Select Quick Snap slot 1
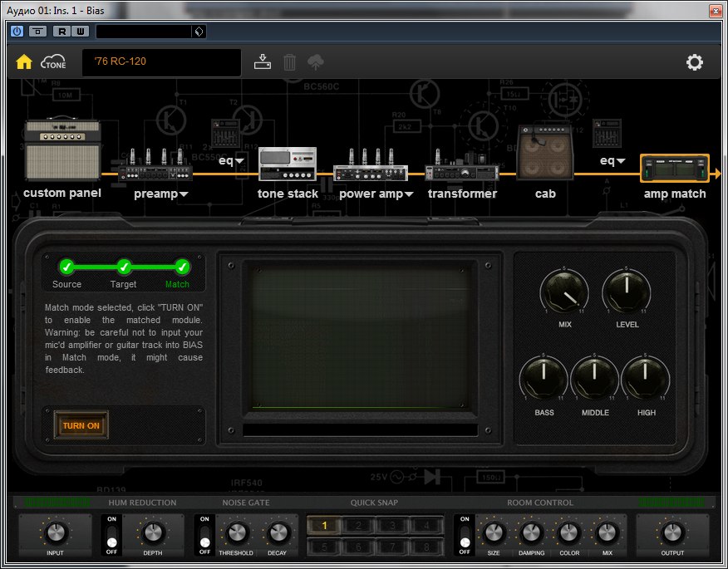Image resolution: width=728 pixels, height=569 pixels. (x=324, y=525)
